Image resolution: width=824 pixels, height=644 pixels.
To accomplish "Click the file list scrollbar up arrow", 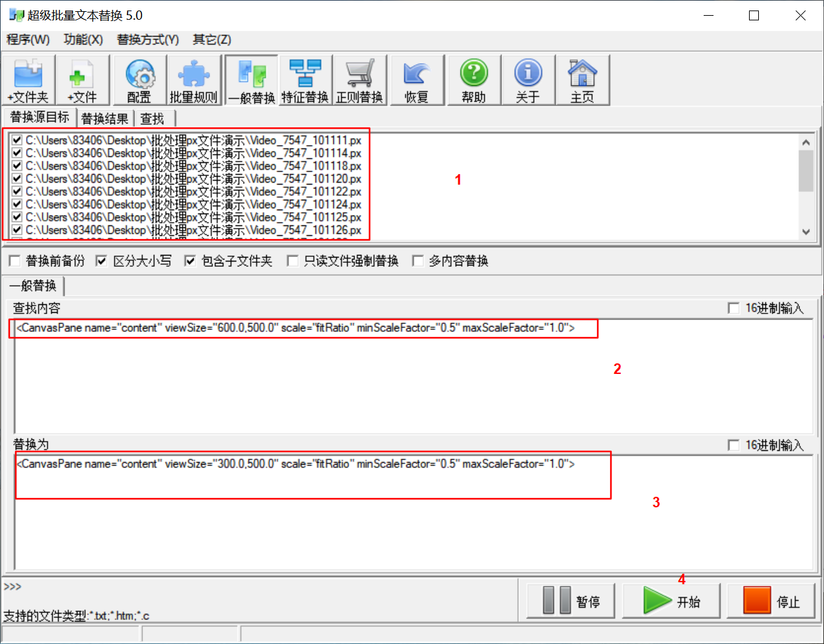I will tap(806, 141).
